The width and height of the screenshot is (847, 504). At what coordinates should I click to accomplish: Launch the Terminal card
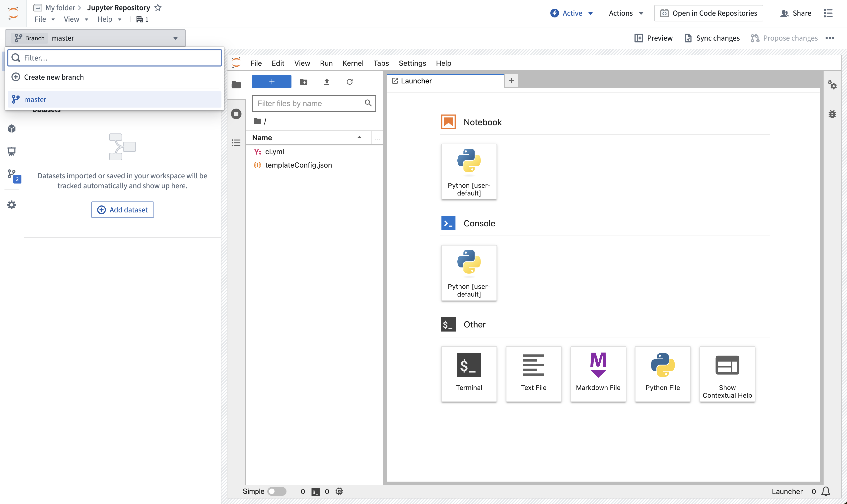click(x=469, y=374)
